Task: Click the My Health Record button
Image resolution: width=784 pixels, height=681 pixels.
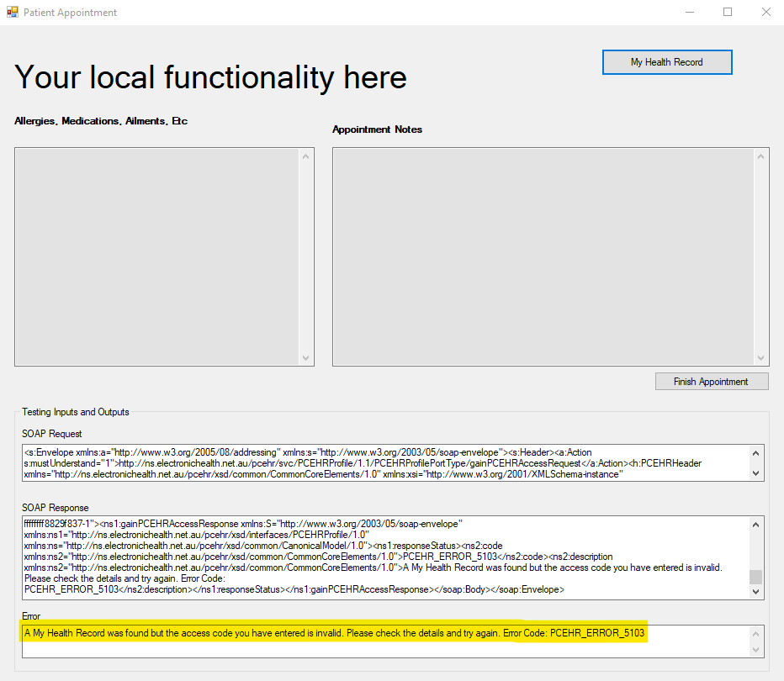Action: tap(666, 61)
